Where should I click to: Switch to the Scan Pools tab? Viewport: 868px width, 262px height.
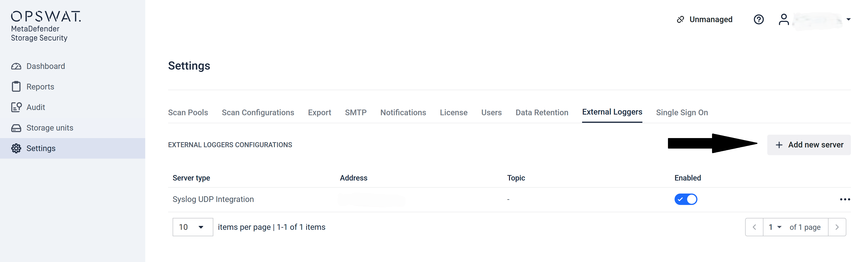188,113
